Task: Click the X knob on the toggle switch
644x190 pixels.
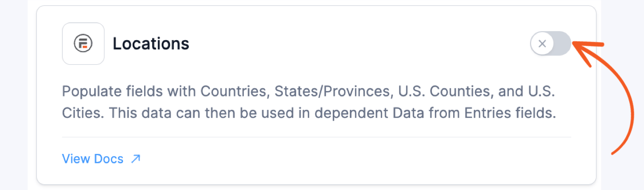Action: 542,44
